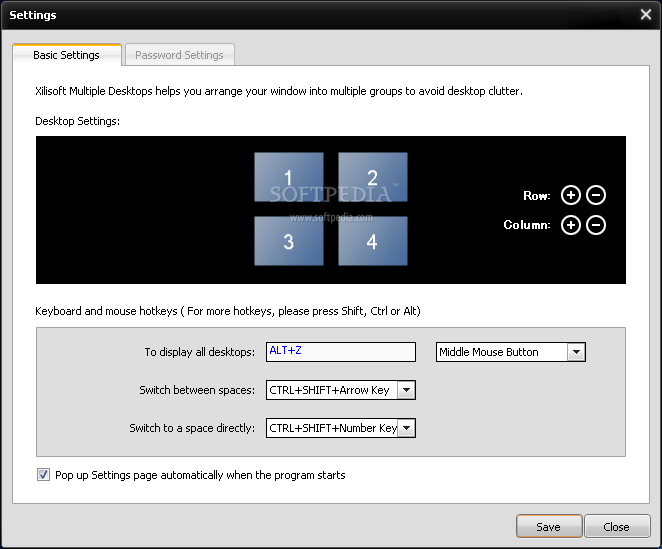Click the 'To display all desktops:' label
This screenshot has height=549, width=662.
pyautogui.click(x=200, y=352)
